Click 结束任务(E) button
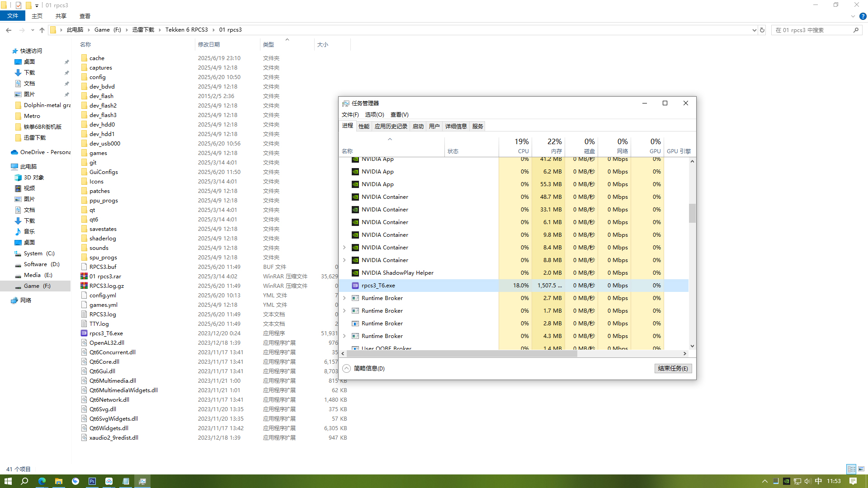This screenshot has height=488, width=868. (x=673, y=368)
